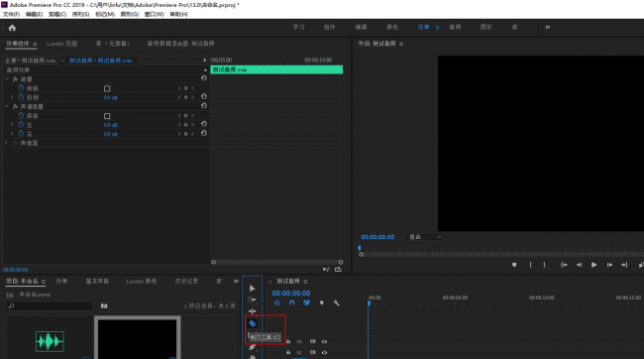Open the 文件(F) menu
Image resolution: width=644 pixels, height=359 pixels.
[x=11, y=14]
